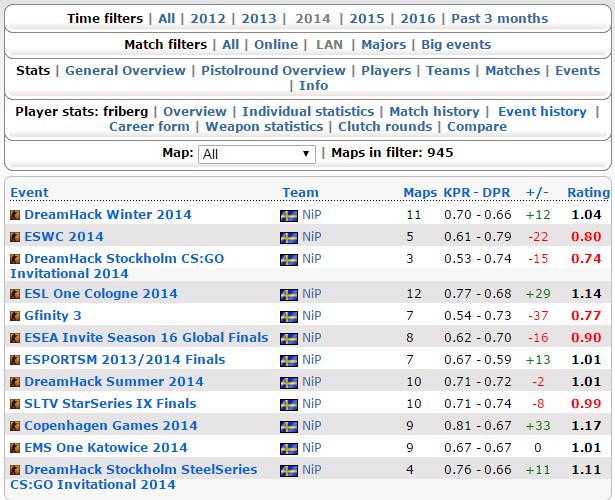
Task: Click the game icon beside Copenhagen Games 2014
Action: [x=15, y=425]
